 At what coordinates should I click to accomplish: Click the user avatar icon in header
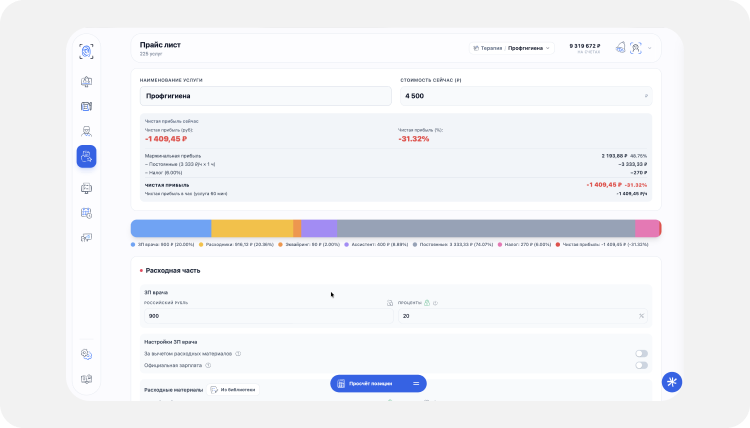[636, 48]
